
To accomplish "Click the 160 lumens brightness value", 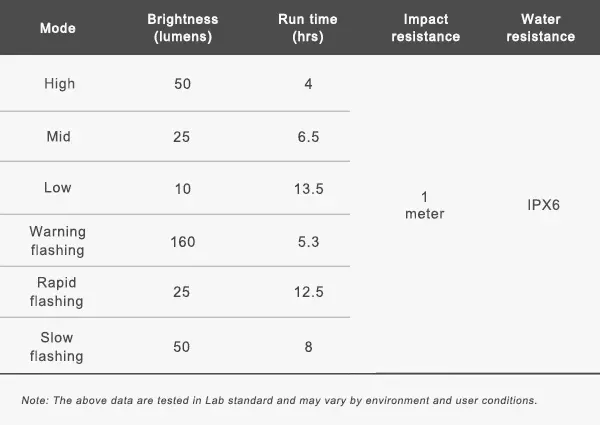I will pyautogui.click(x=182, y=241).
